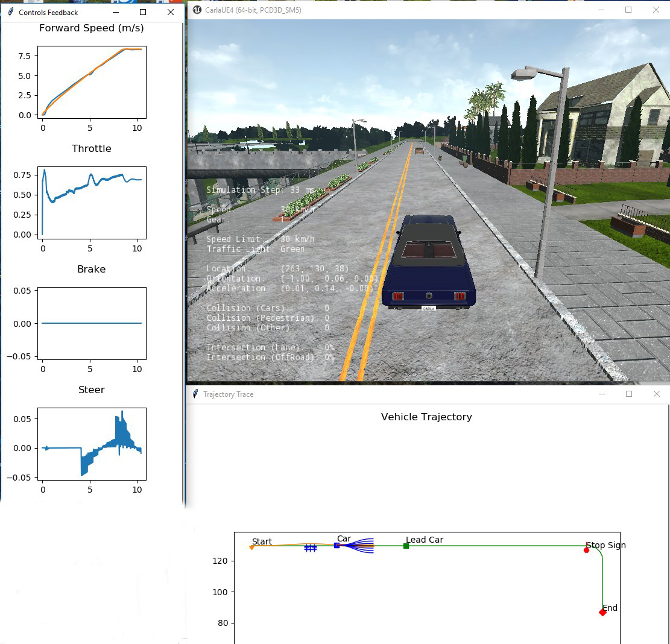
Task: Close the CarlaUE4 simulator window
Action: [656, 10]
